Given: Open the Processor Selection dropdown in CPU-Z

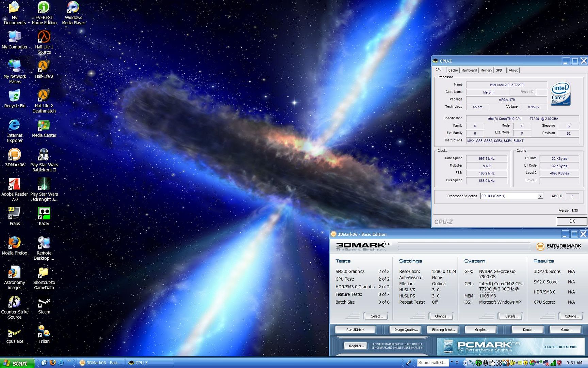Looking at the screenshot, I should tap(540, 196).
